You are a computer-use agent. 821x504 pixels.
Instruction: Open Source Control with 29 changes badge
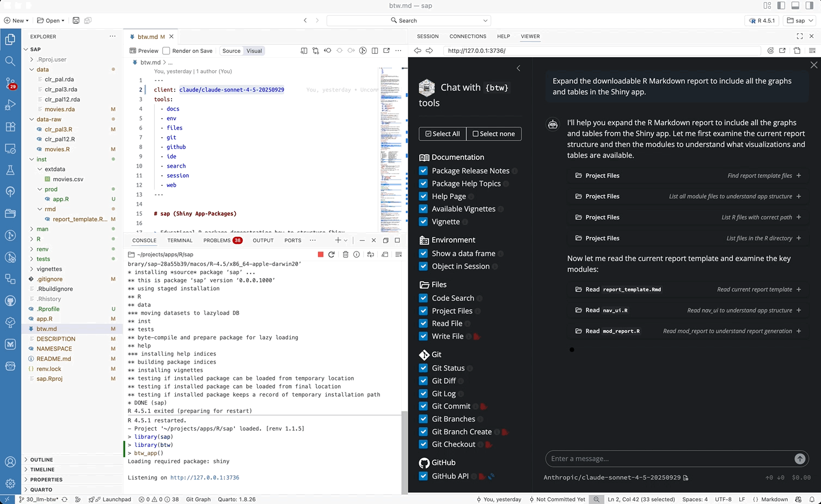tap(10, 83)
